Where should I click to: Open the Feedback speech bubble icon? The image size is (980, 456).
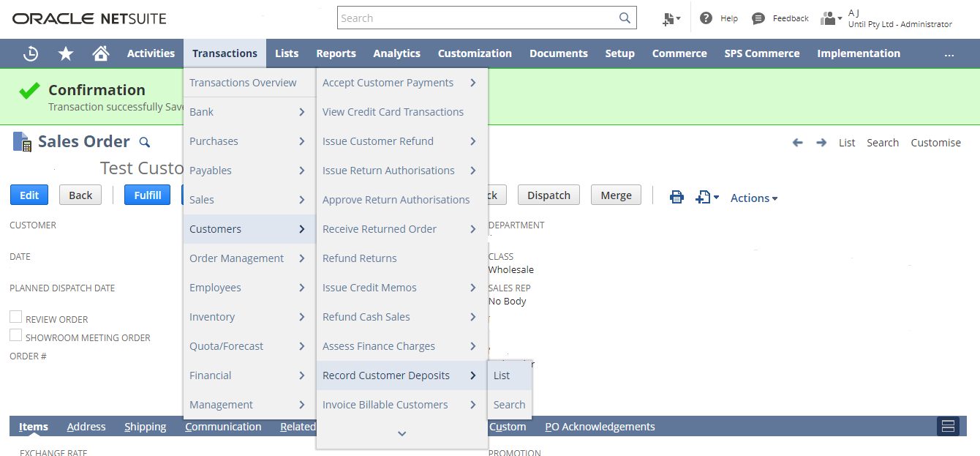tap(758, 18)
